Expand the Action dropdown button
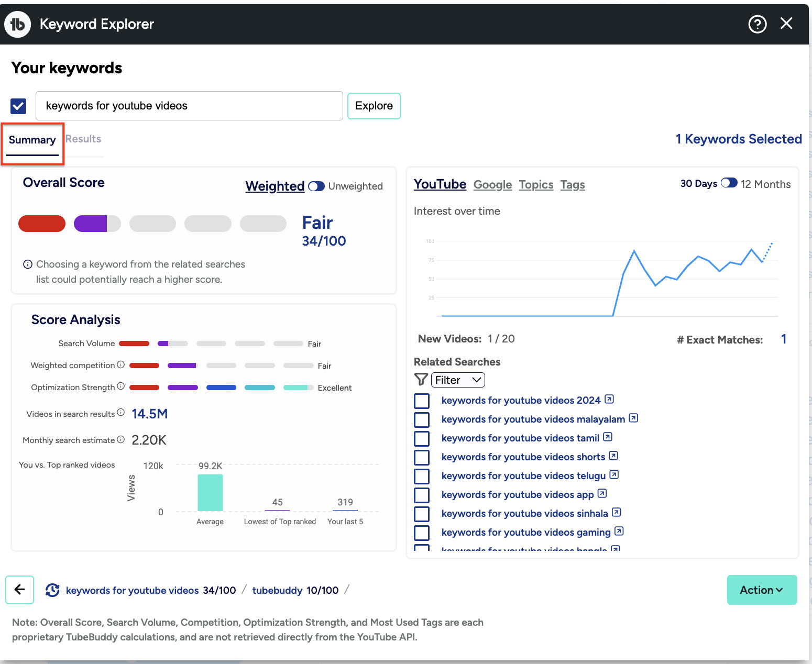 (762, 590)
